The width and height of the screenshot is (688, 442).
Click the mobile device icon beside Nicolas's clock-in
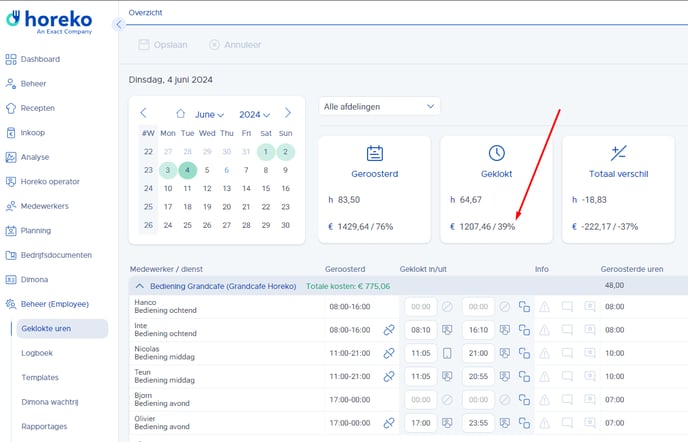pos(447,353)
